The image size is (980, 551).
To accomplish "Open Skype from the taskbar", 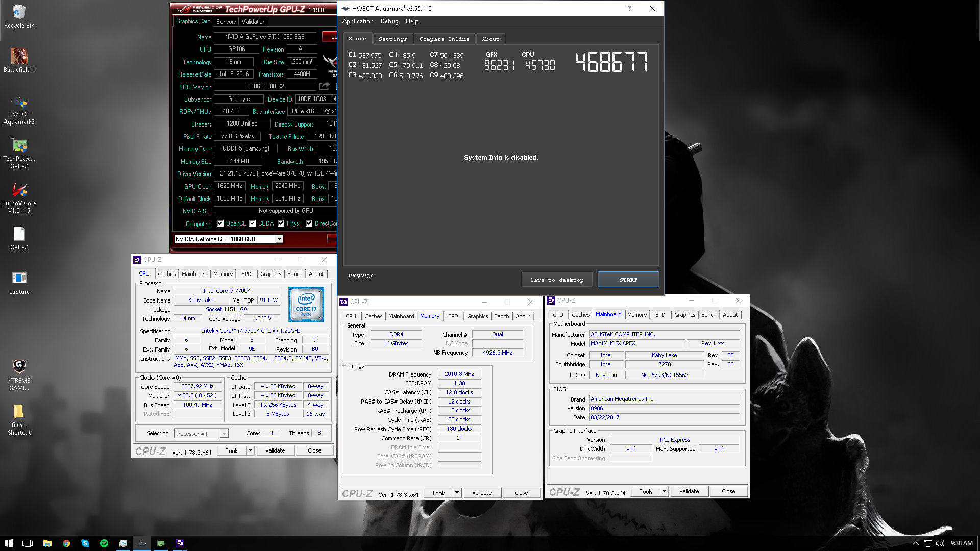I will coord(85,543).
